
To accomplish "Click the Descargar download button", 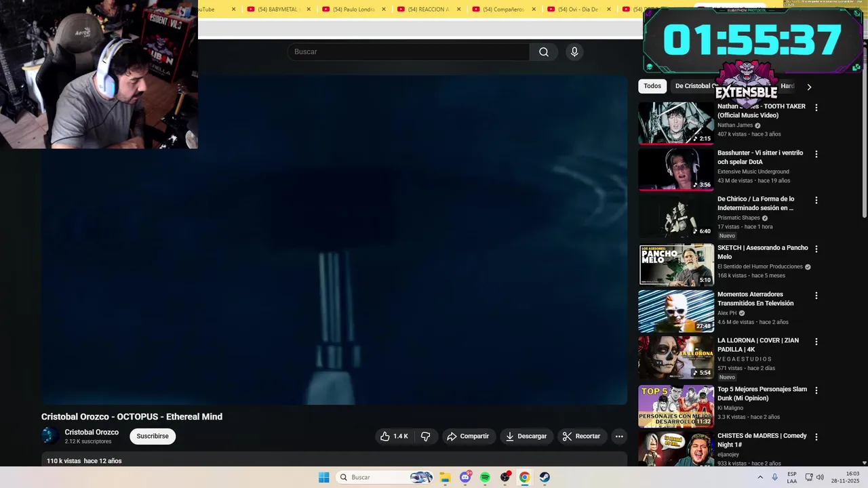I will point(526,436).
